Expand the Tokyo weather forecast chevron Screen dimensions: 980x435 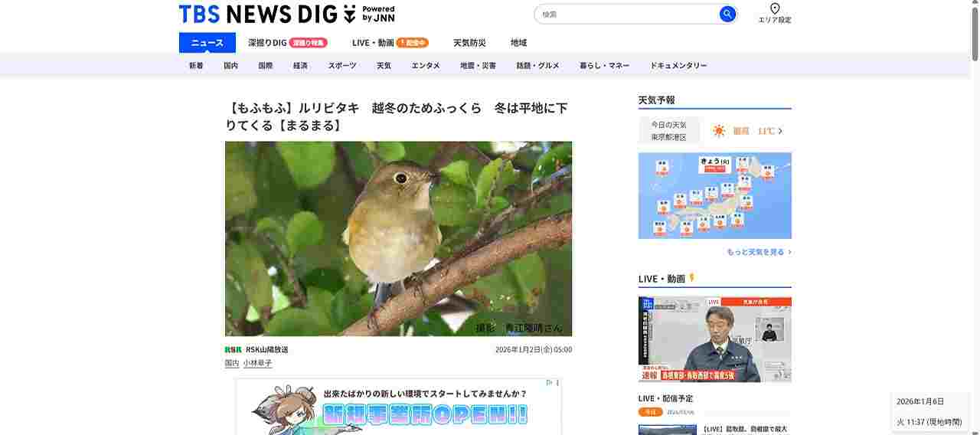[x=780, y=131]
